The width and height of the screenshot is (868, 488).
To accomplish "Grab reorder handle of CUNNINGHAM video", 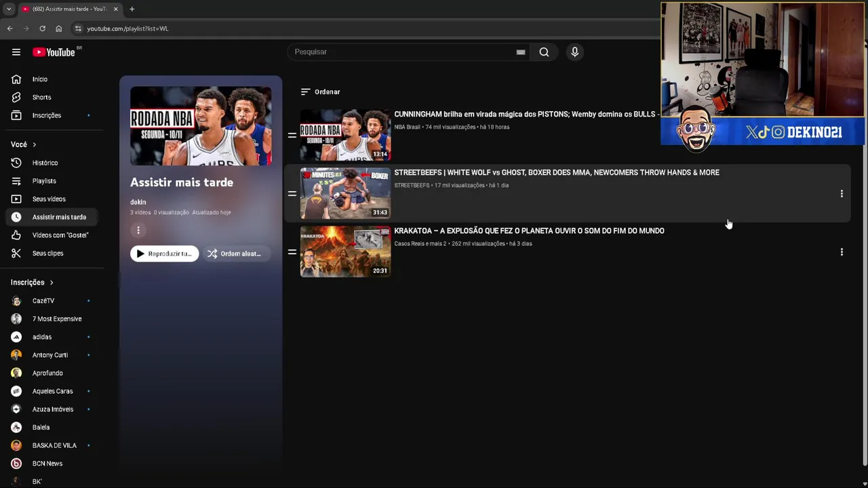I will pos(292,136).
